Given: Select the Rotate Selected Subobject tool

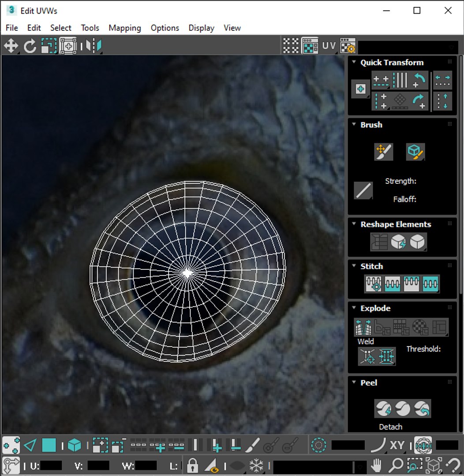Looking at the screenshot, I should click(x=30, y=46).
